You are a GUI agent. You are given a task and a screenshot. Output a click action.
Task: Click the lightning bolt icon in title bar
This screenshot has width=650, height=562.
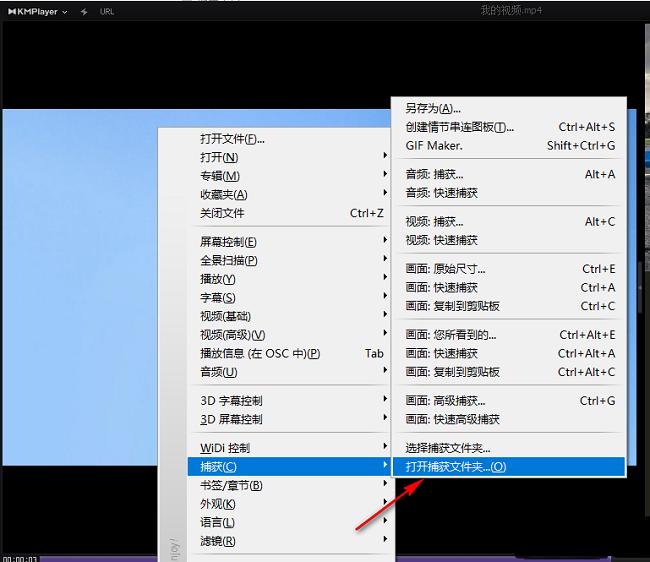click(x=82, y=11)
